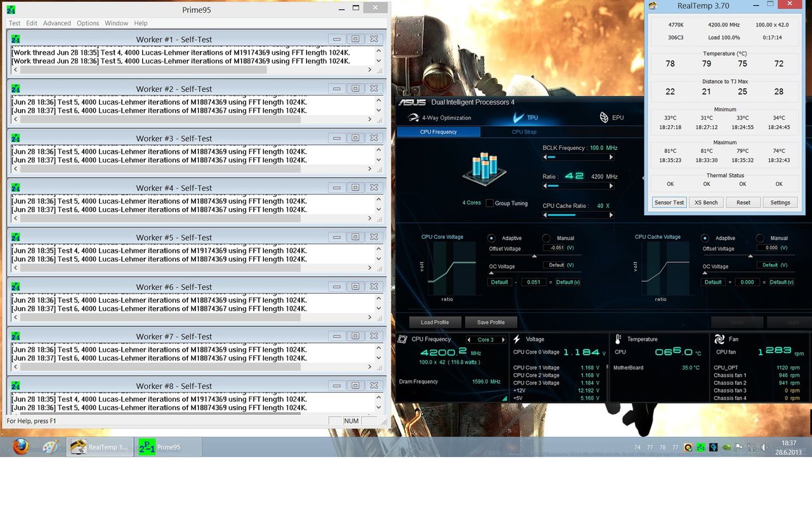Switch to RealTemp via its taskbar button

point(100,447)
